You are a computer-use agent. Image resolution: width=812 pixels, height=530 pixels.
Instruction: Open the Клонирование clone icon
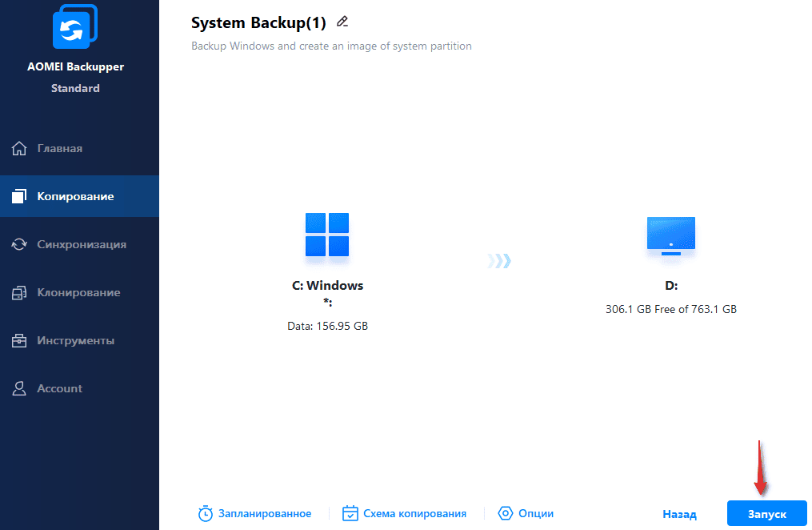coord(19,293)
